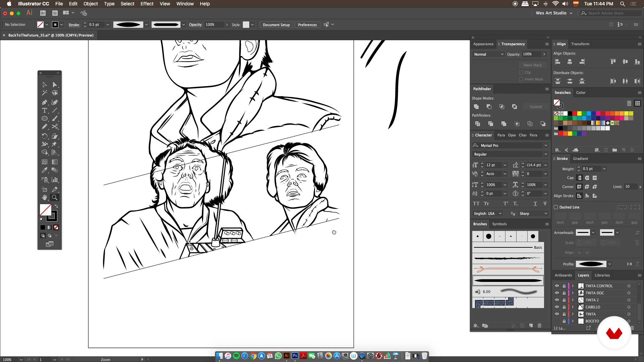Select the Basic brush stroke
This screenshot has height=362, width=644.
coord(508,247)
